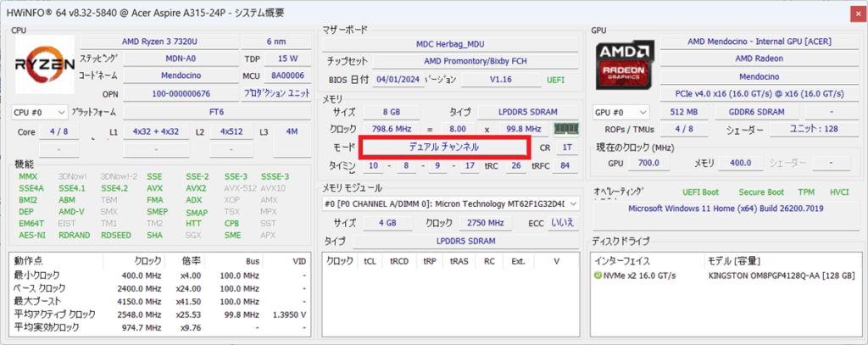The image size is (868, 345).
Task: Click the MDC Herbag_MDU motherboard field
Action: [x=448, y=43]
